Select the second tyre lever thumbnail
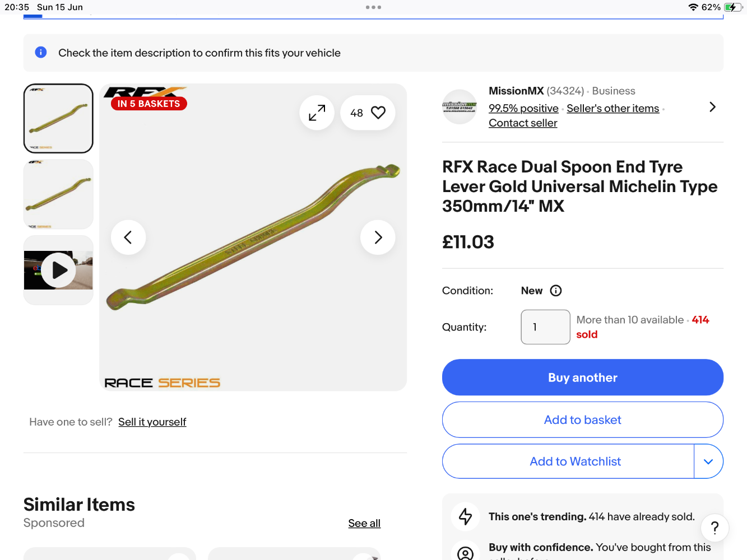The height and width of the screenshot is (560, 747). pos(58,194)
